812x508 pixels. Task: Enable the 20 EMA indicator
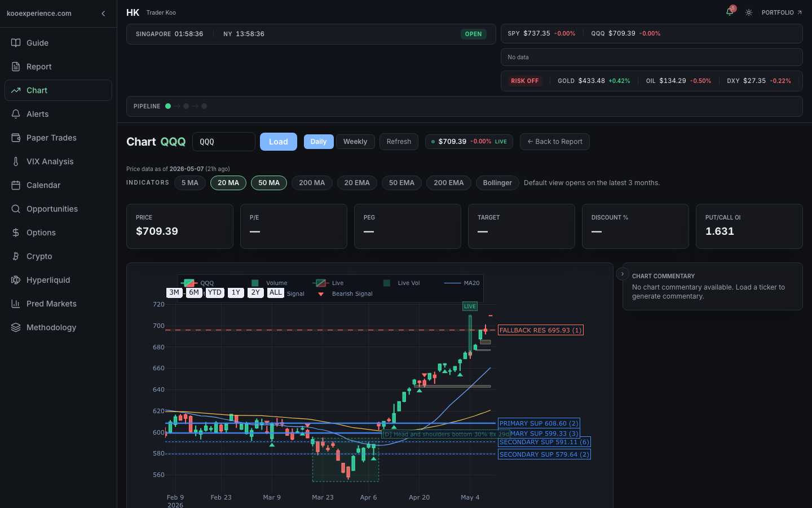click(x=357, y=183)
